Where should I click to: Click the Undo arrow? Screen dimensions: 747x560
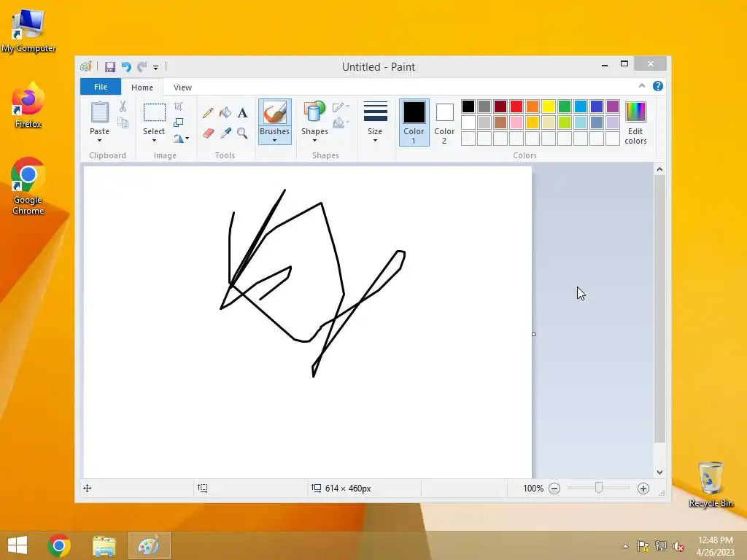tap(126, 67)
